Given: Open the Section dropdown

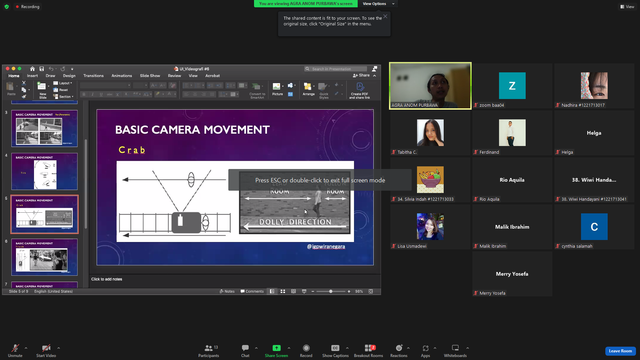Looking at the screenshot, I should pos(63,97).
